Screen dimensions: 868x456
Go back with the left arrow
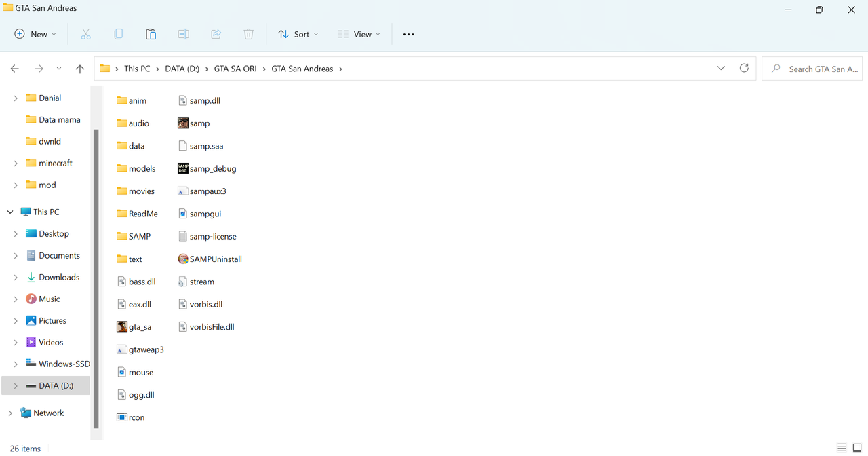pyautogui.click(x=15, y=69)
